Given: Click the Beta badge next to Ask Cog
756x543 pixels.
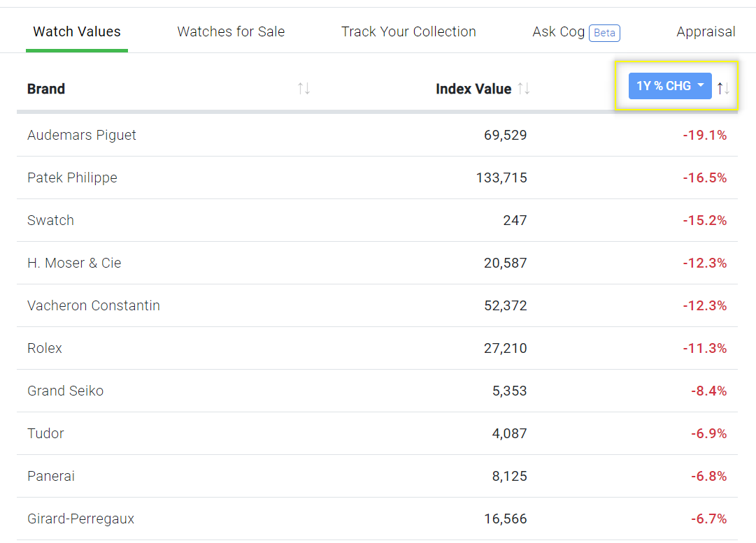Looking at the screenshot, I should tap(605, 33).
